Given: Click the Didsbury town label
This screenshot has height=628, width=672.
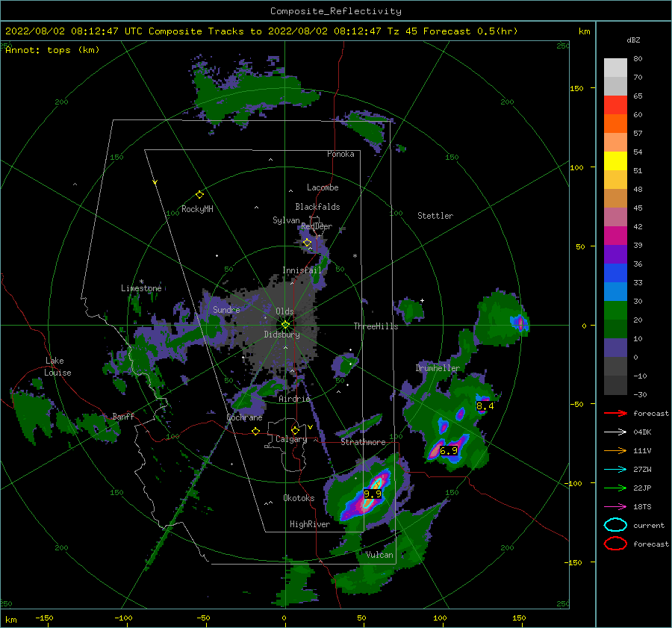Looking at the screenshot, I should [x=281, y=335].
